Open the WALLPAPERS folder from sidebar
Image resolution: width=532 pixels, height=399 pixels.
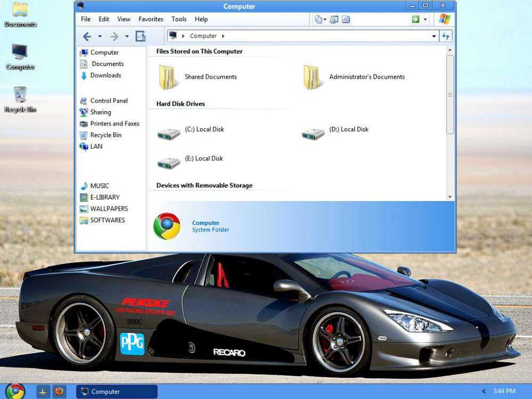[x=109, y=209]
